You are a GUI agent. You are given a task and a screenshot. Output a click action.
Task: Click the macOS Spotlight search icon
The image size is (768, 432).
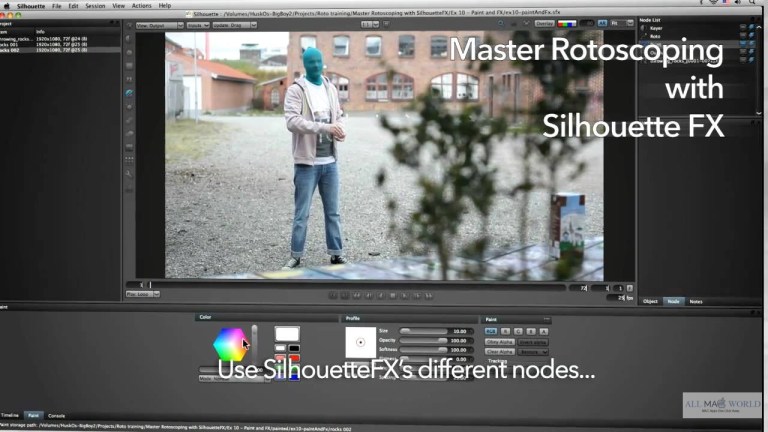click(x=752, y=2)
